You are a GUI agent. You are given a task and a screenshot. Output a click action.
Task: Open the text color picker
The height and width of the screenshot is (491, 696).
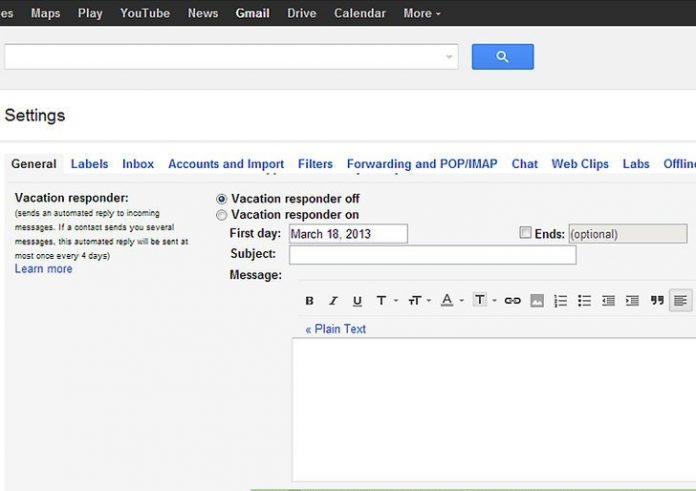click(x=451, y=301)
